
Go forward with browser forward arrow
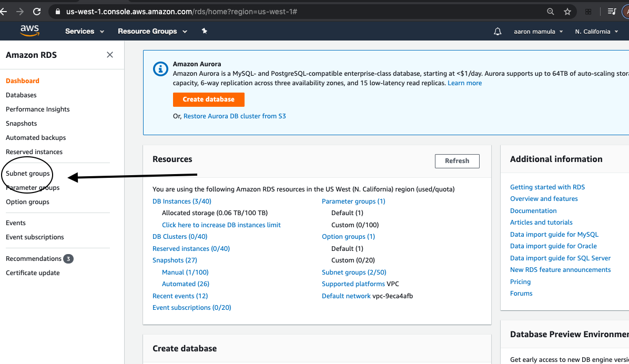(19, 12)
